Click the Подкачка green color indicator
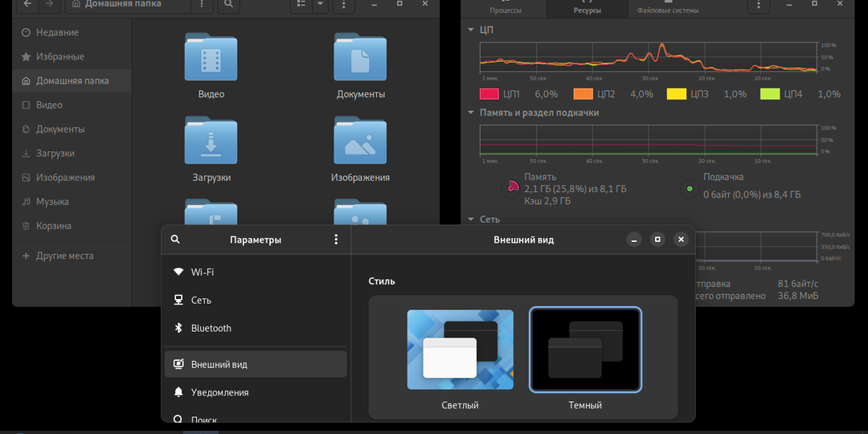 coord(690,189)
